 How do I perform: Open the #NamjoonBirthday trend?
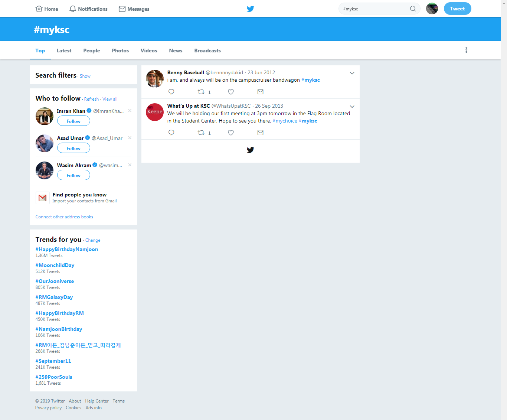click(x=59, y=329)
